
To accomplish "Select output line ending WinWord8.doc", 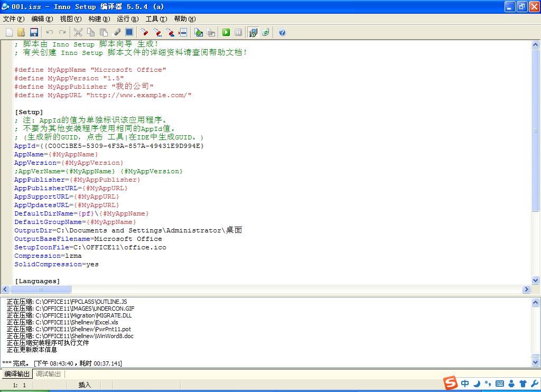I will tap(70, 336).
